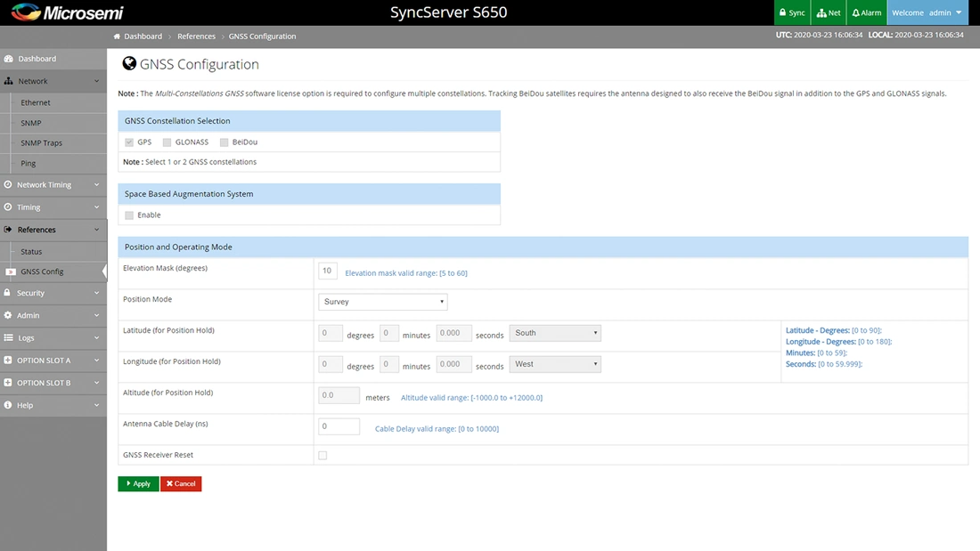Open the Position Mode dropdown
This screenshot has height=551, width=980.
382,302
